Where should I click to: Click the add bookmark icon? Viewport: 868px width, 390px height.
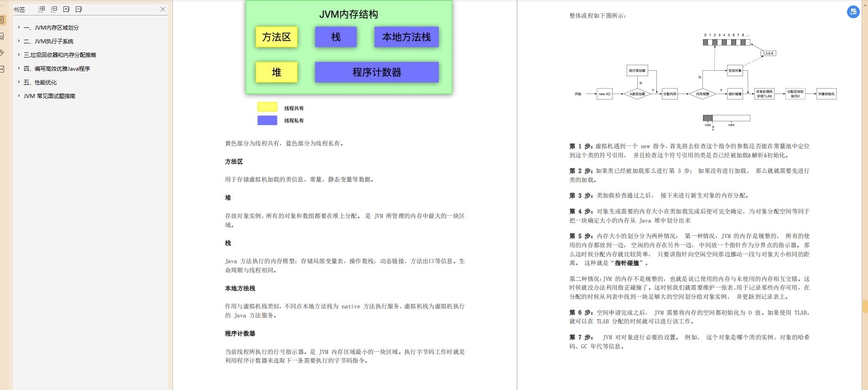[67, 9]
